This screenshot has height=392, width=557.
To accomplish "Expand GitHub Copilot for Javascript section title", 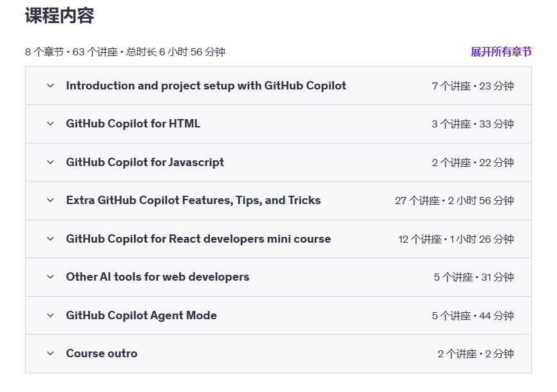I will [x=145, y=162].
